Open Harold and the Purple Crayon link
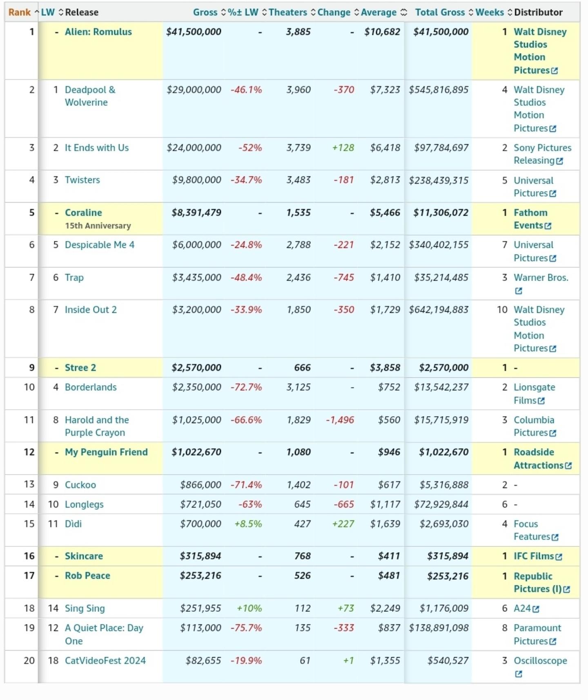The height and width of the screenshot is (700, 588). (97, 426)
